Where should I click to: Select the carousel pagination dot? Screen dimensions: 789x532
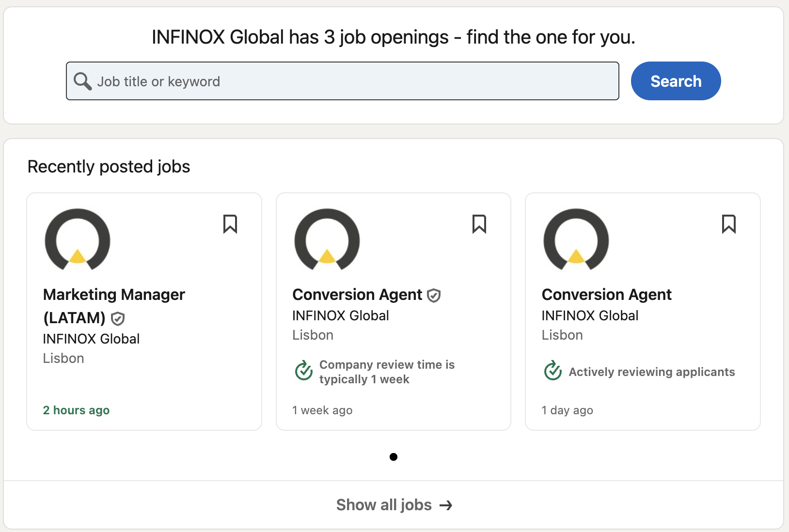tap(394, 457)
